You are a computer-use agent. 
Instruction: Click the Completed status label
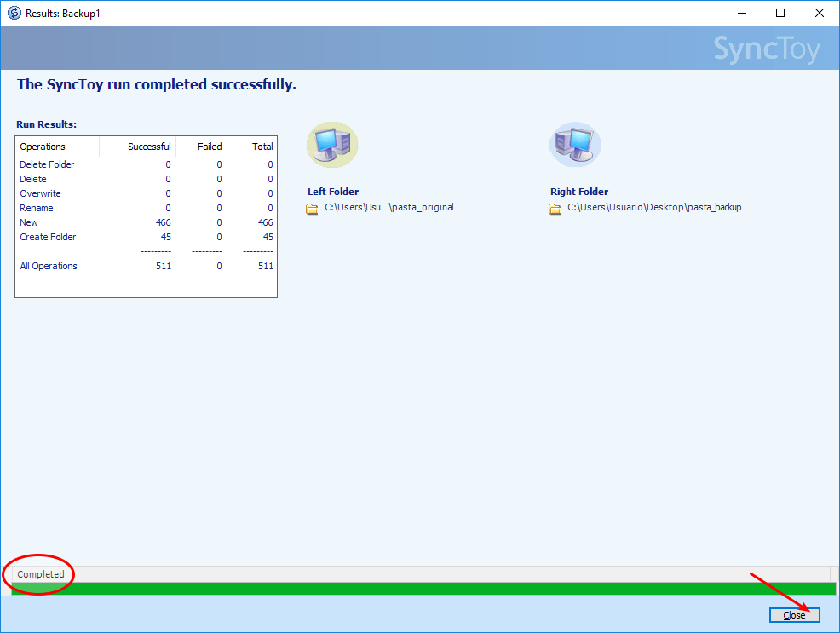tap(41, 574)
